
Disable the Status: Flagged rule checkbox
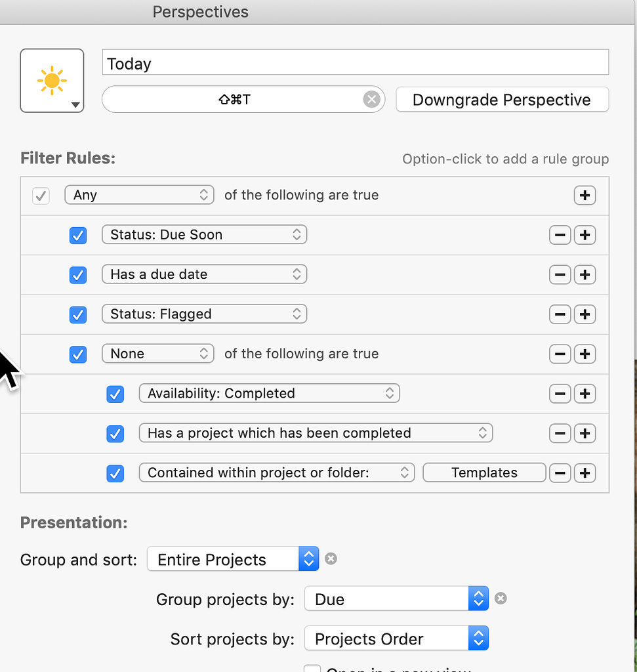[x=78, y=314]
